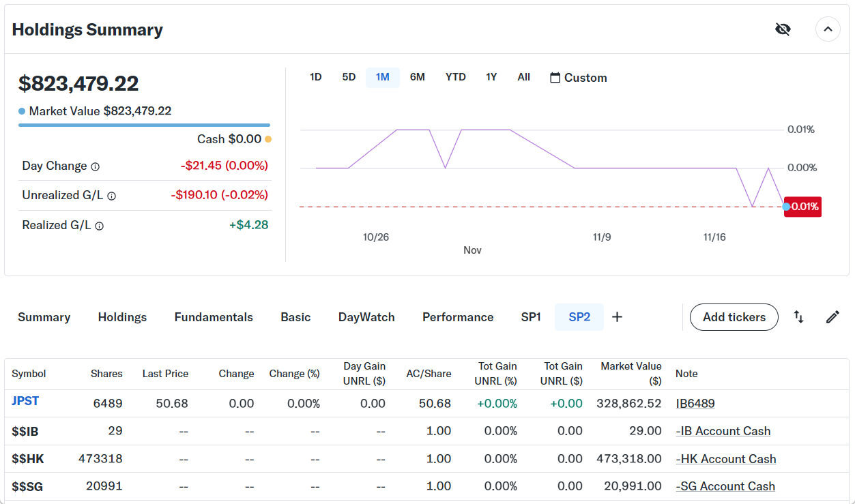The image size is (855, 504).
Task: Click the pencil edit icon
Action: 832,317
